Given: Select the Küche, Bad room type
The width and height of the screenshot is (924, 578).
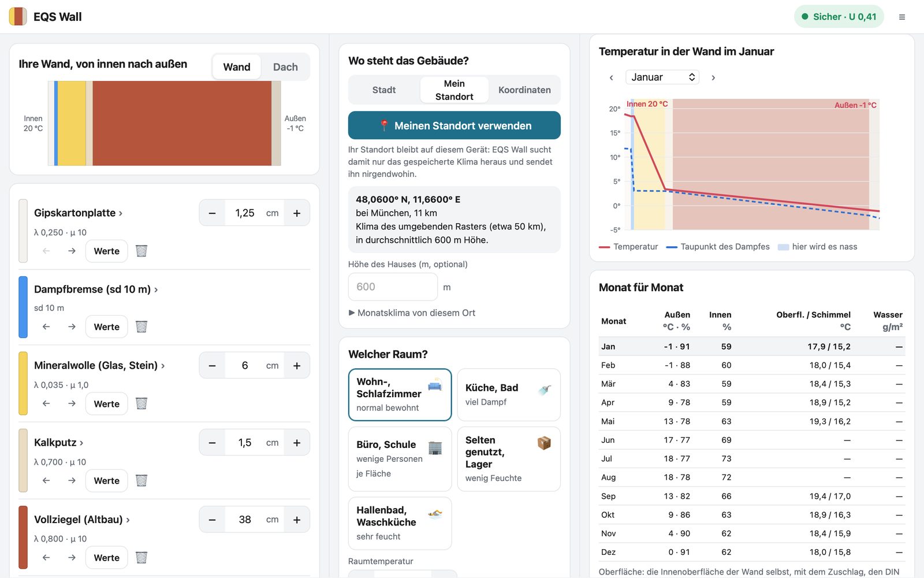Looking at the screenshot, I should (509, 395).
